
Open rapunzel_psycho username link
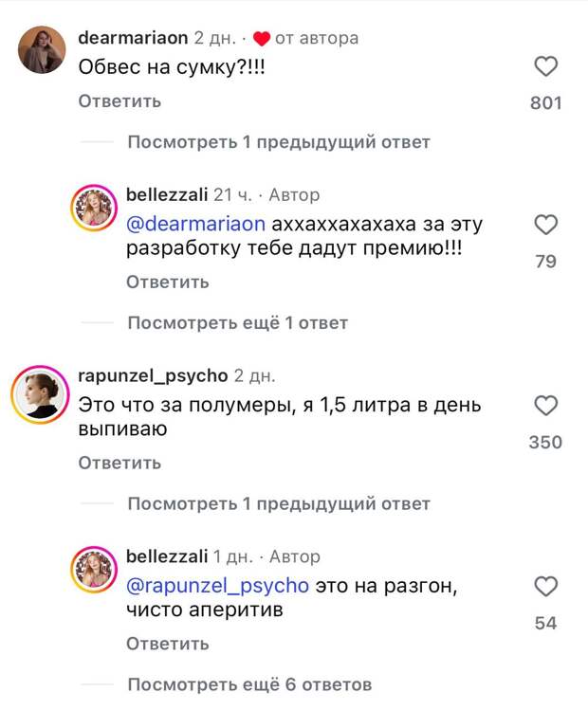[153, 376]
